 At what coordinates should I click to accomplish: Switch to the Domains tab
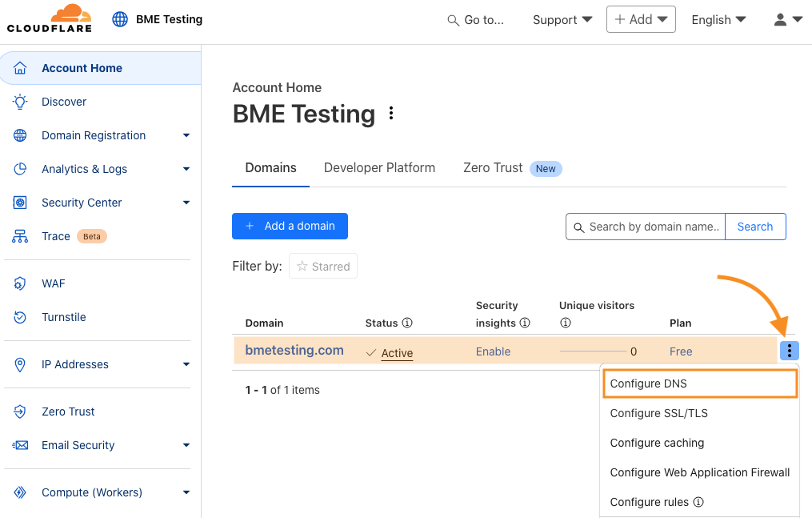click(271, 168)
